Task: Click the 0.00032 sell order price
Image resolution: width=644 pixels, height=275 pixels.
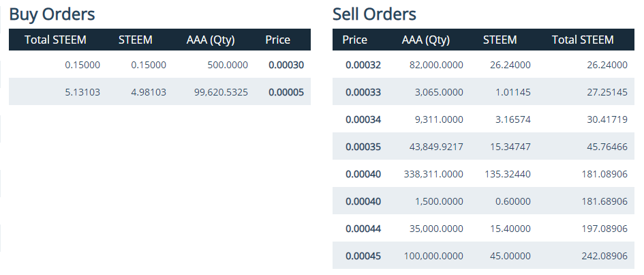Action: coord(363,65)
